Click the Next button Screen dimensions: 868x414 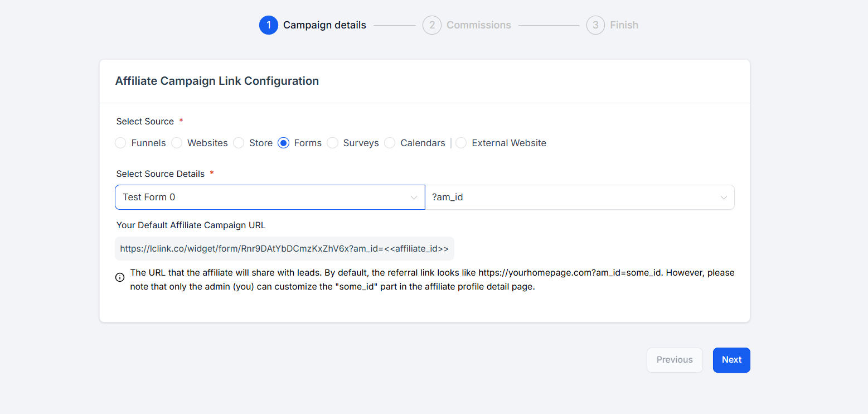click(731, 360)
